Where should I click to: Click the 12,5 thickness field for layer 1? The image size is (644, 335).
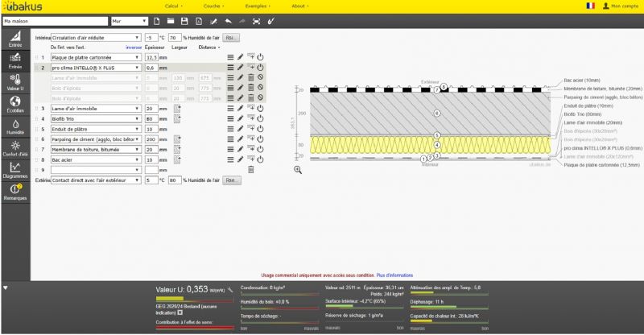pyautogui.click(x=151, y=57)
